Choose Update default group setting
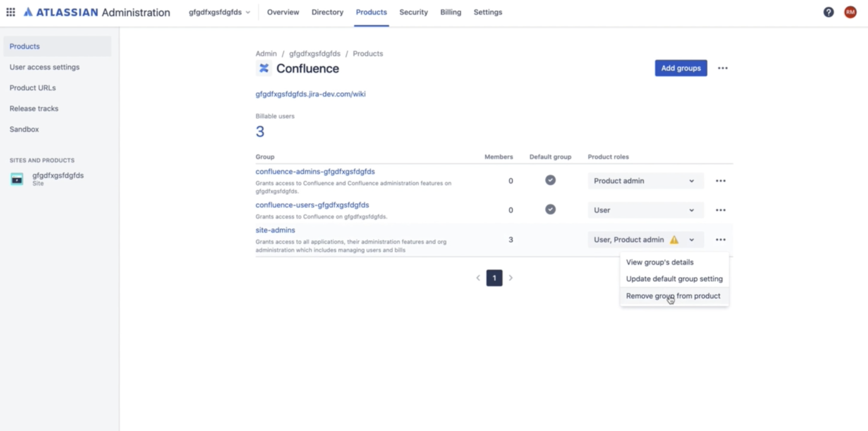This screenshot has width=868, height=431. (x=674, y=279)
